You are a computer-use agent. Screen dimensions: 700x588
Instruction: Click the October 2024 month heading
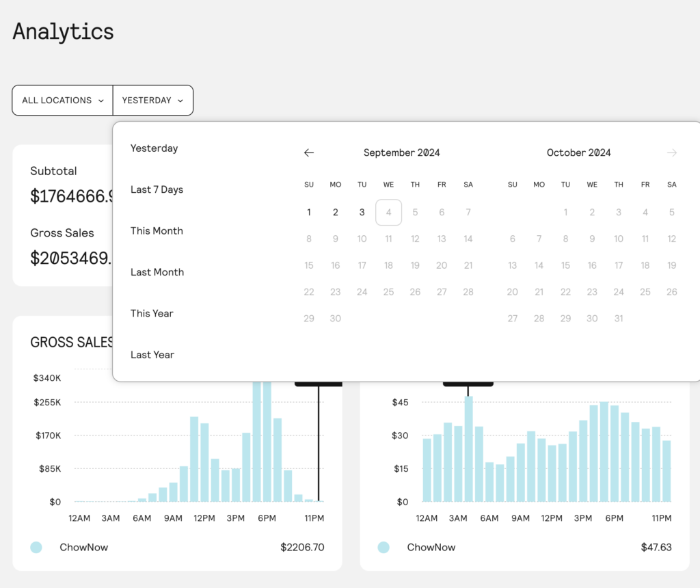click(x=578, y=153)
